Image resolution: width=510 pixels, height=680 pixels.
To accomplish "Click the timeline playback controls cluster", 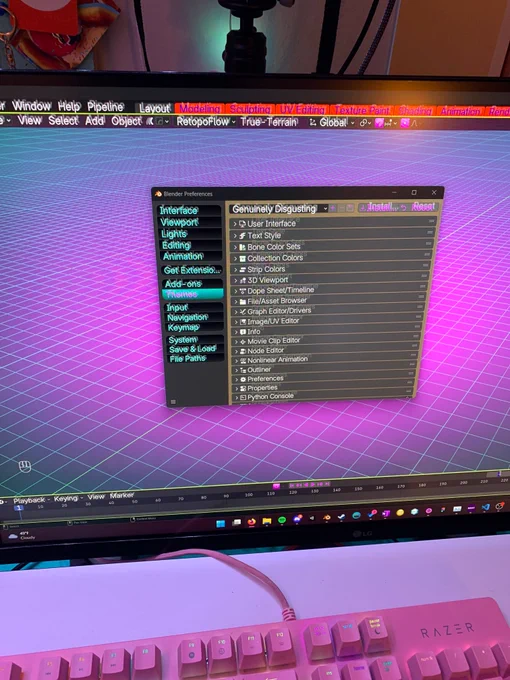I will [310, 484].
